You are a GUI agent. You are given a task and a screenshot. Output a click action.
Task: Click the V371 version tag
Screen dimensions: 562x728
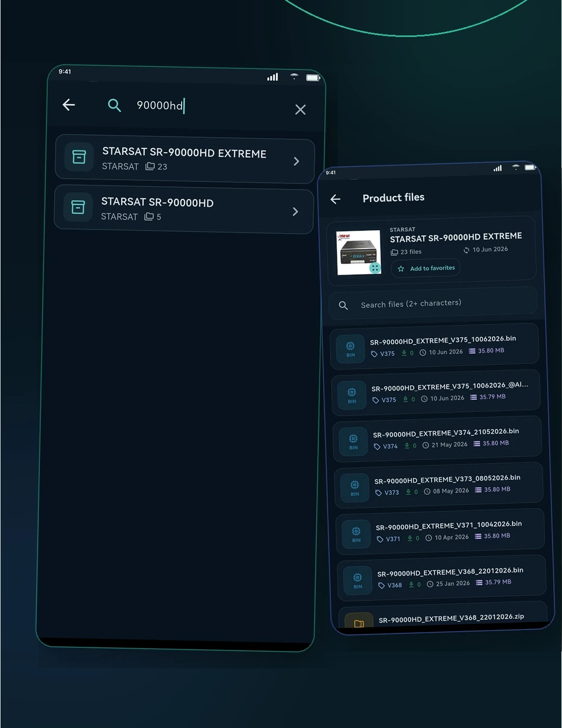389,539
